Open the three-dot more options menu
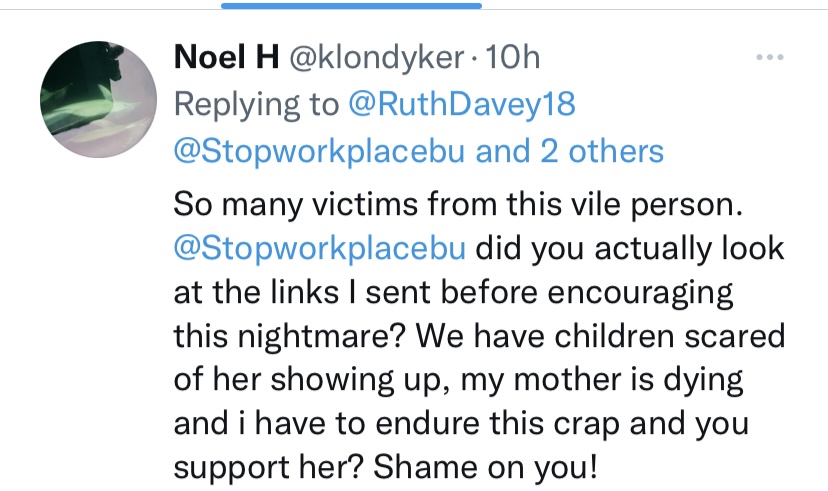828x491 pixels. (x=769, y=58)
